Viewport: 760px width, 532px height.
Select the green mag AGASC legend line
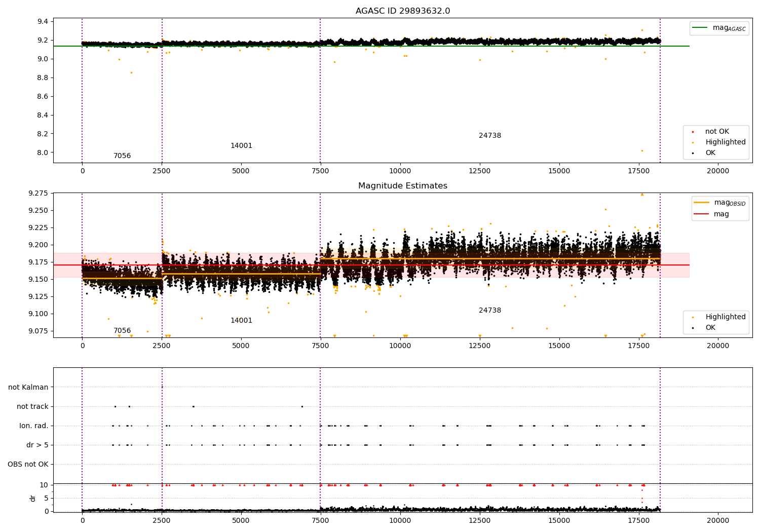[700, 28]
